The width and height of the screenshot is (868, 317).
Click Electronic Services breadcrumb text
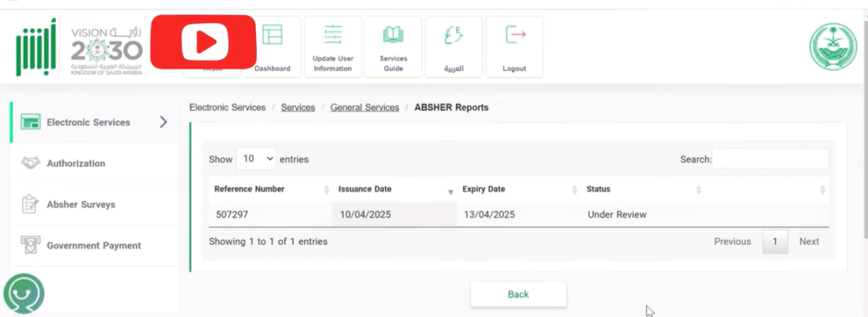click(x=227, y=108)
